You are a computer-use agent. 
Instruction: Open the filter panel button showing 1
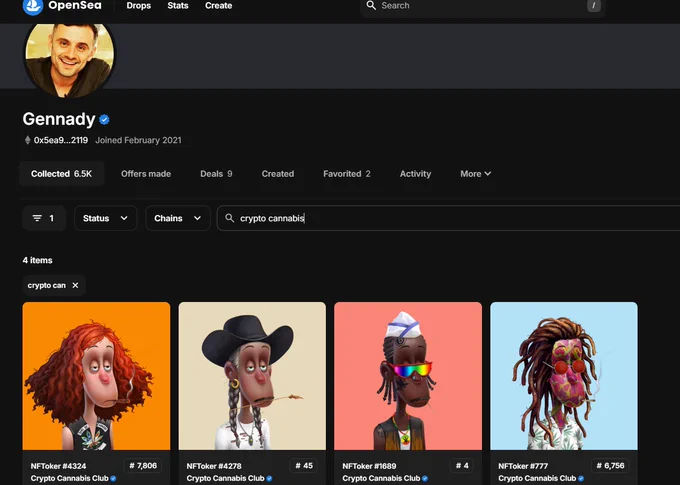click(44, 218)
